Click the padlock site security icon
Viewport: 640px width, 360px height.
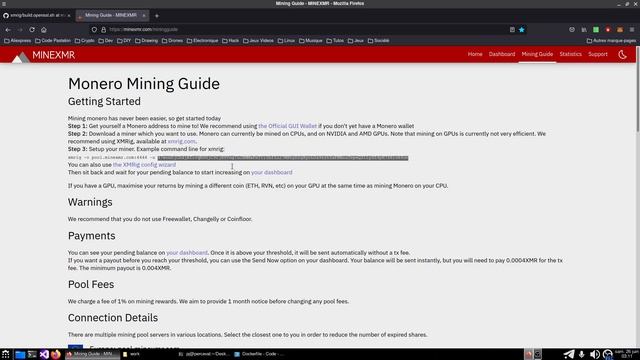tap(103, 30)
